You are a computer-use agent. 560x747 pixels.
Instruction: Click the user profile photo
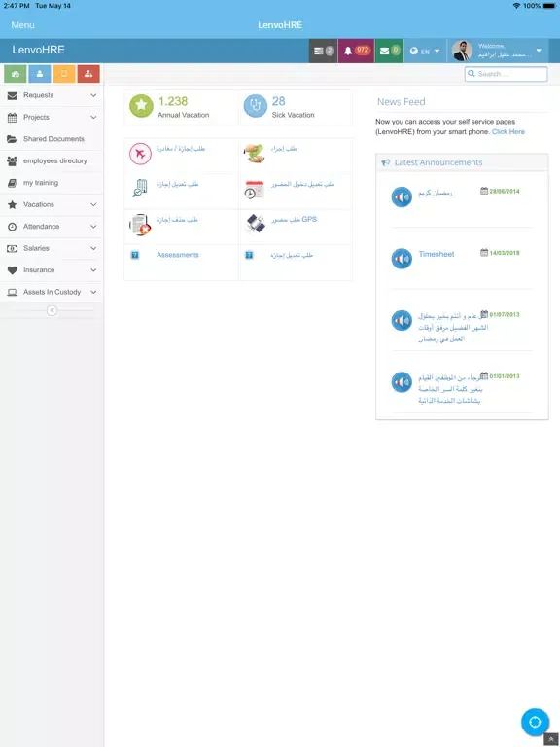click(x=461, y=51)
